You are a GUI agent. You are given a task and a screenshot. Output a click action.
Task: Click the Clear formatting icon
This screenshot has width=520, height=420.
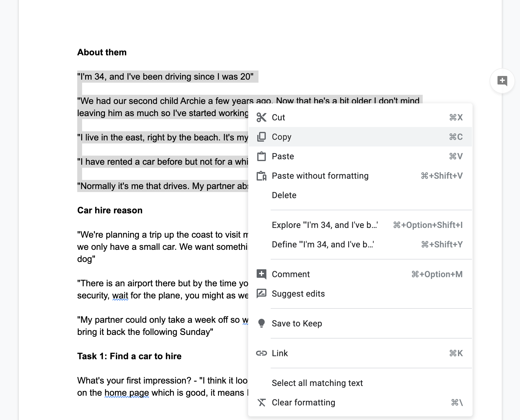coord(262,402)
